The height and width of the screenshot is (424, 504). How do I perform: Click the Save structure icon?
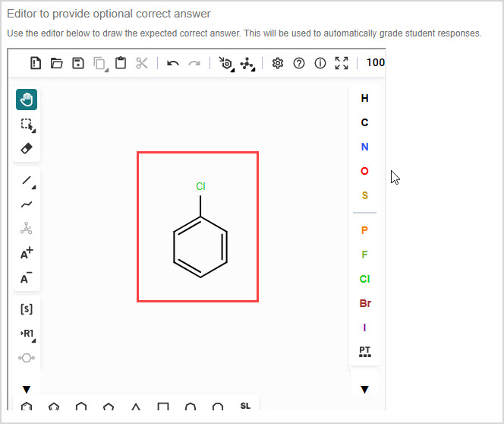click(78, 63)
